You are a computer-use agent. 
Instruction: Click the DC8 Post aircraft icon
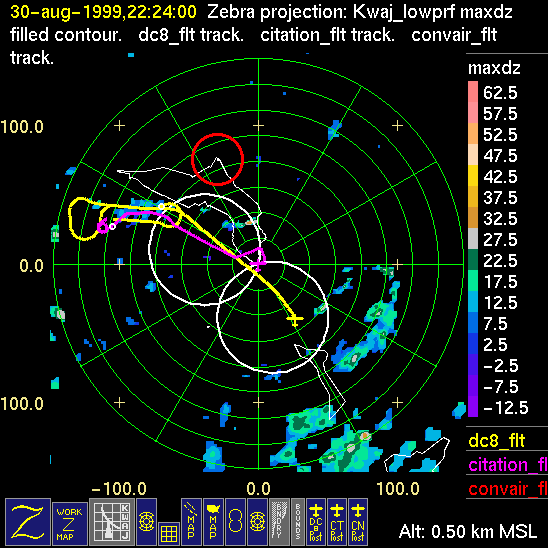(x=316, y=522)
